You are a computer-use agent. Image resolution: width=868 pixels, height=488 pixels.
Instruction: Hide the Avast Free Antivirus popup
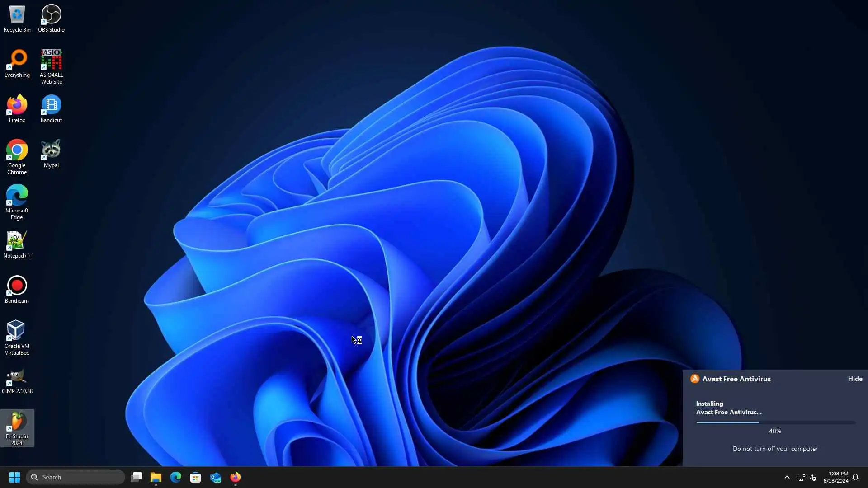[x=855, y=379]
